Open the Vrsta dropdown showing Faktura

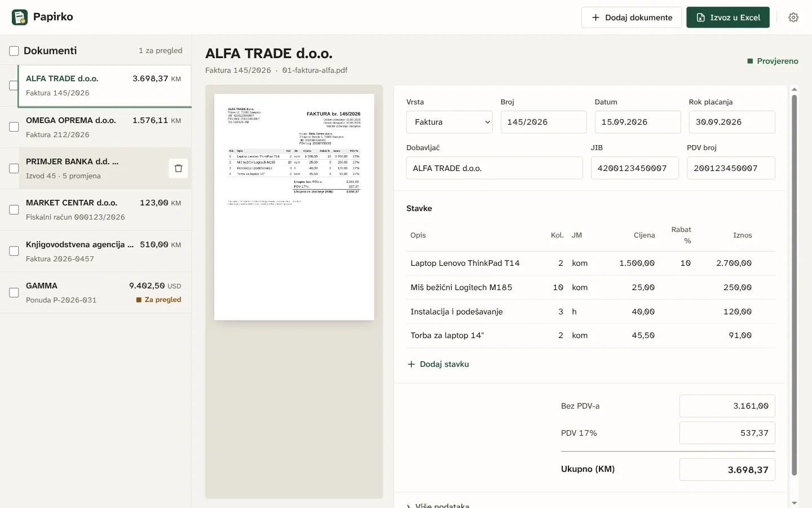449,122
